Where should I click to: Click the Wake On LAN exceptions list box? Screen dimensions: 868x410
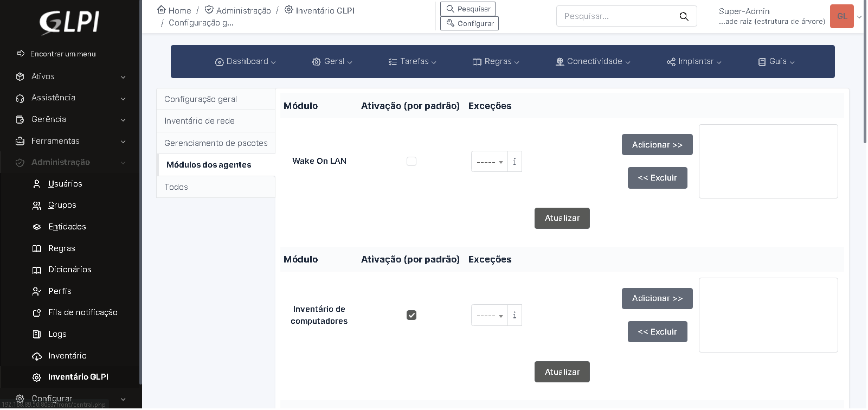[x=768, y=161]
